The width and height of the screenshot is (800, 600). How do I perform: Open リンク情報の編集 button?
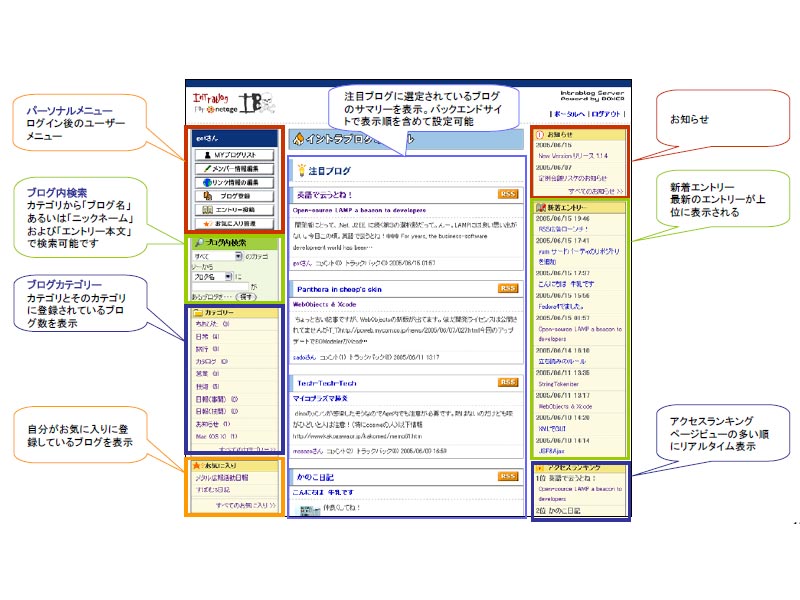pos(234,182)
